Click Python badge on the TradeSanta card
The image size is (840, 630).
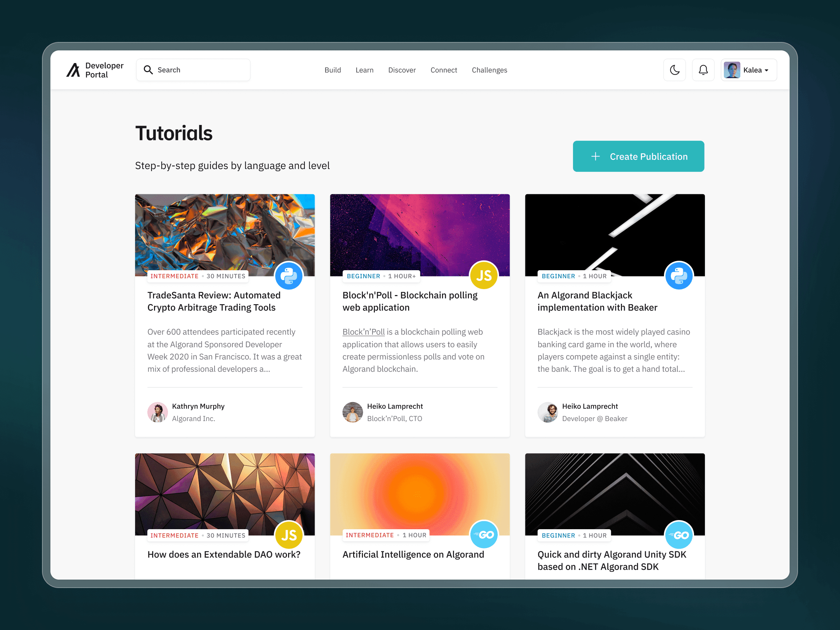coord(289,276)
